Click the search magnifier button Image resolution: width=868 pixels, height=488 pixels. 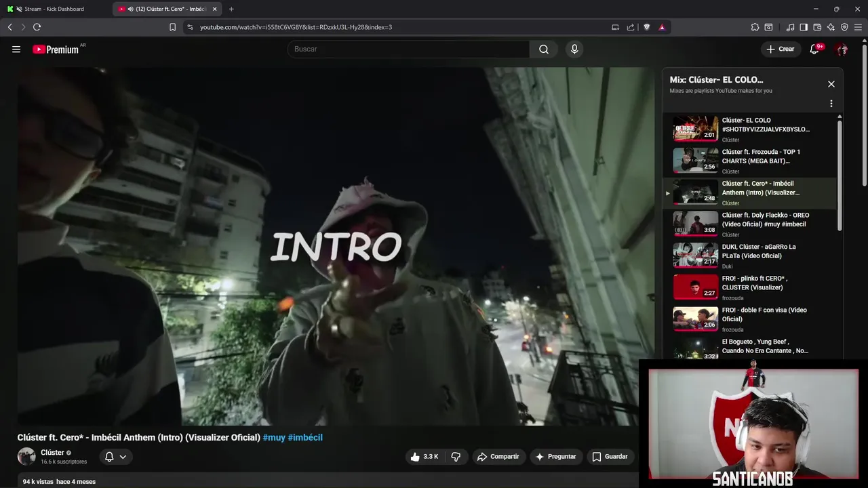pyautogui.click(x=544, y=49)
